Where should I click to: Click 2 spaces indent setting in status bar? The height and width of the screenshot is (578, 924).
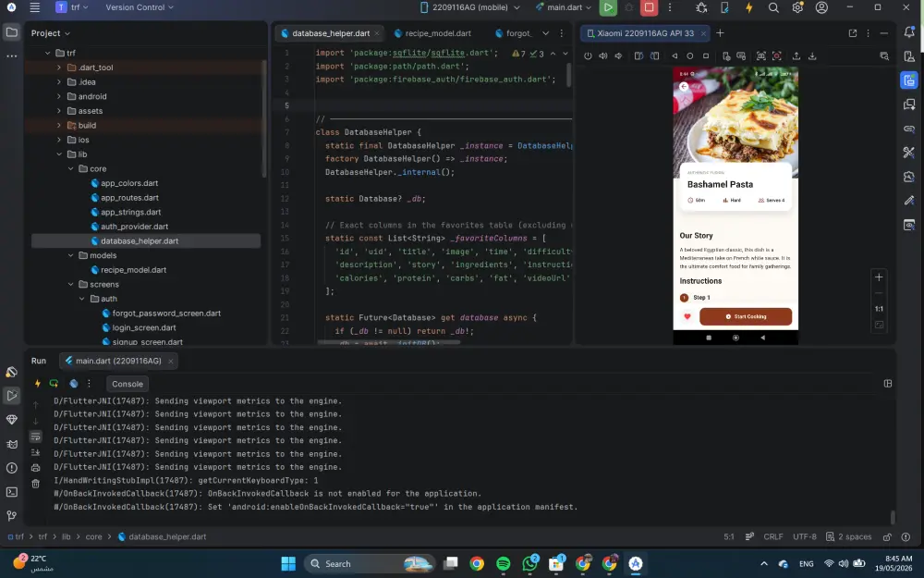click(x=848, y=536)
